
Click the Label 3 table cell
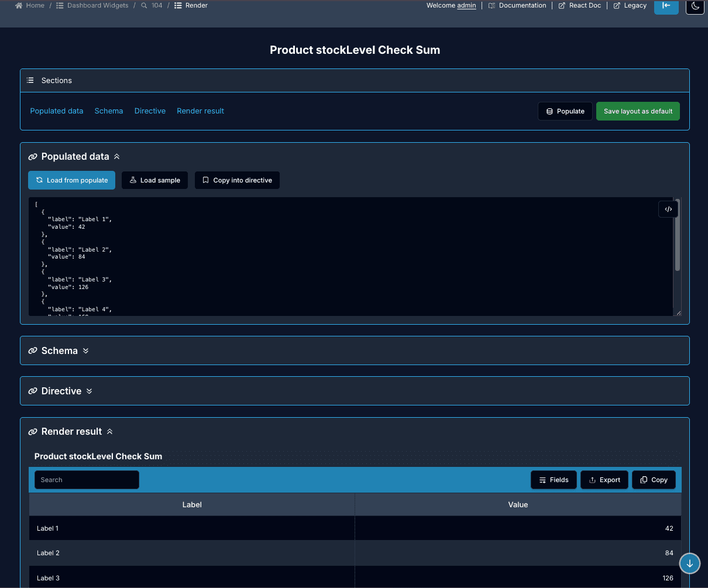click(192, 577)
